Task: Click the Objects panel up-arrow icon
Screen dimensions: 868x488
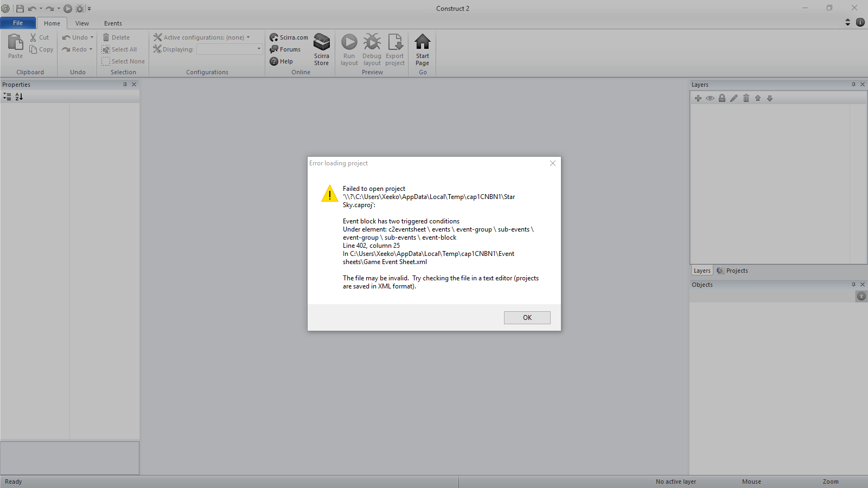Action: coord(861,296)
